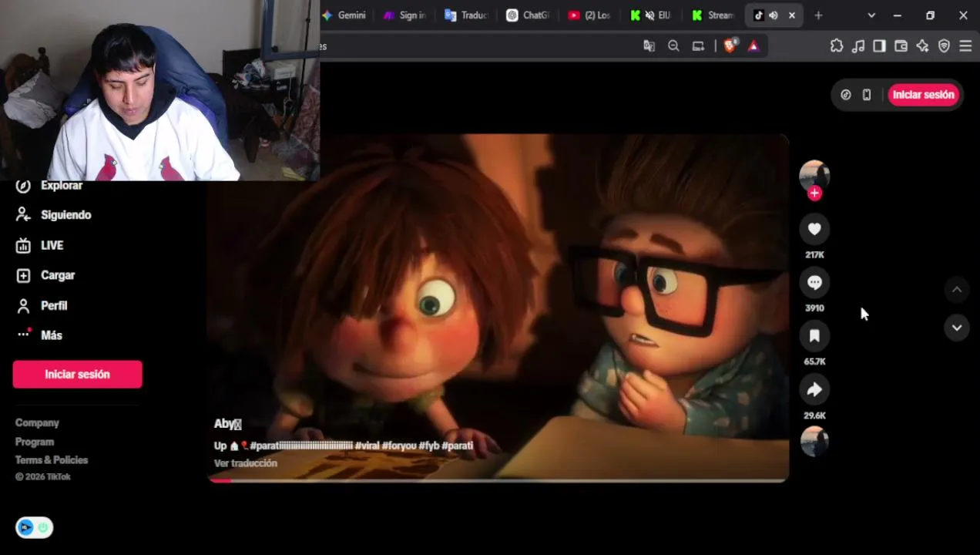This screenshot has height=555, width=980.
Task: Open the Leo AI sparkle icon
Action: (922, 46)
